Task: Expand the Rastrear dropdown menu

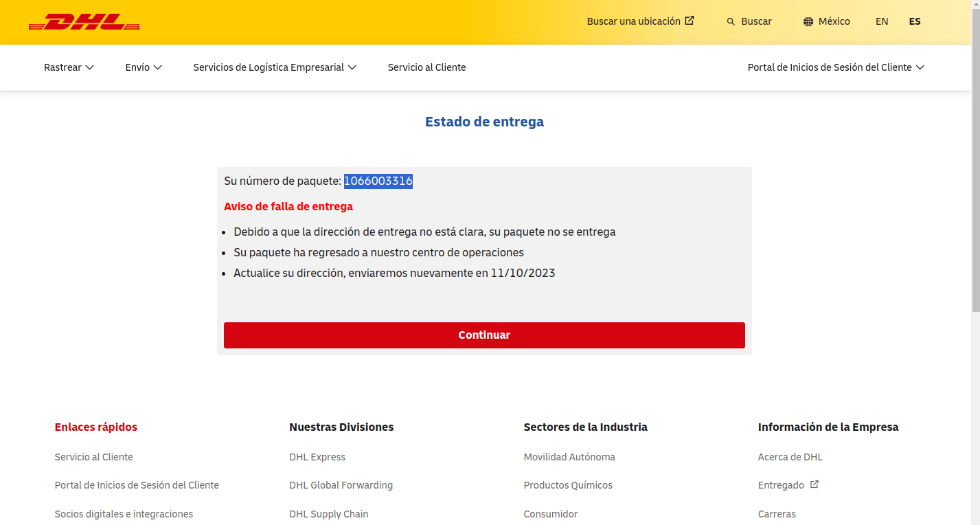Action: click(69, 67)
